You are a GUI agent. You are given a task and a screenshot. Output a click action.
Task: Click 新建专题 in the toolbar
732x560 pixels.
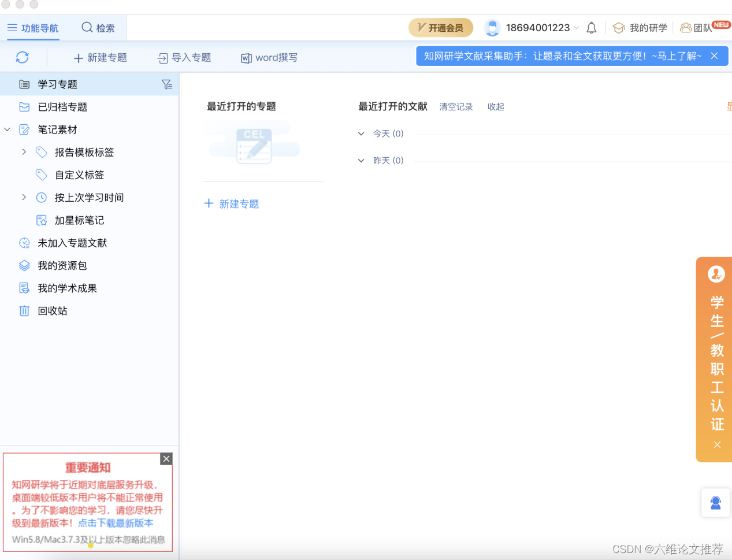click(100, 58)
